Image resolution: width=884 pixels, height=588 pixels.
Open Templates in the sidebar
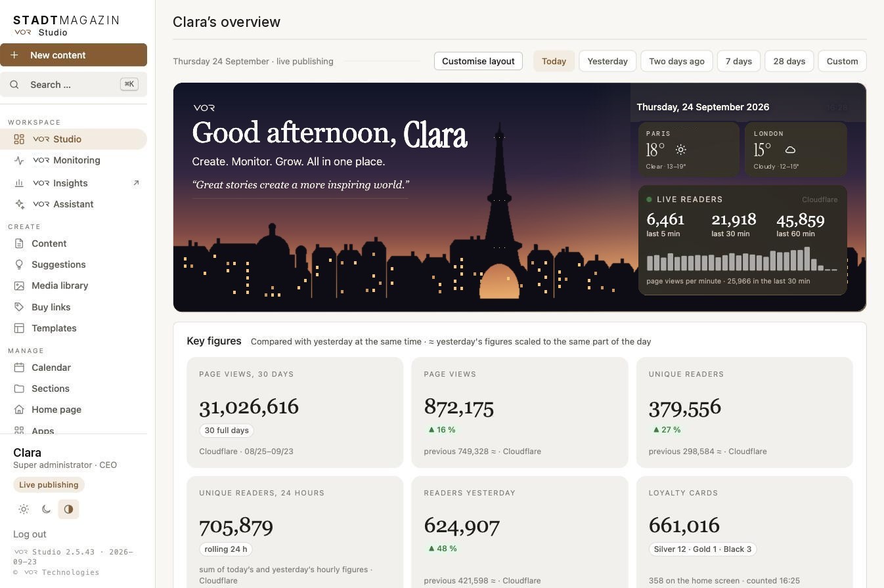pyautogui.click(x=73, y=328)
